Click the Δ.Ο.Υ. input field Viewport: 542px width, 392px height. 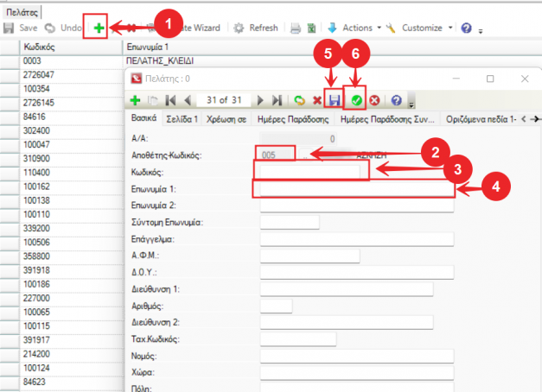pos(357,272)
